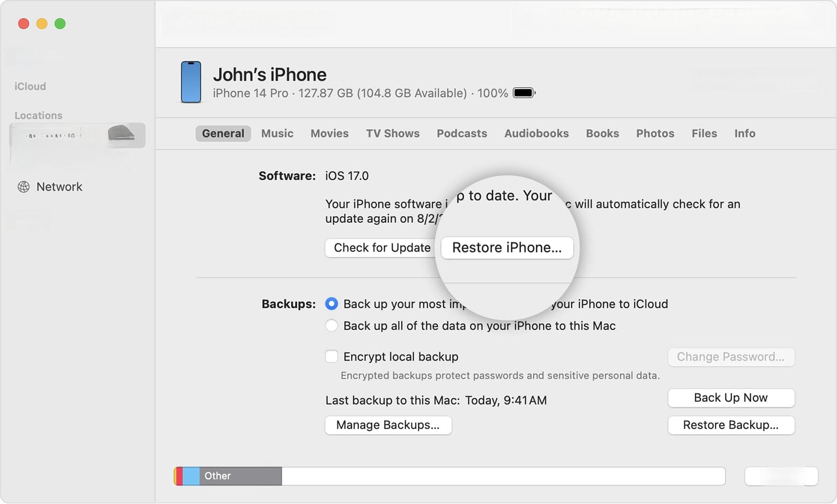Click the green window zoom button
The width and height of the screenshot is (837, 504).
coord(60,24)
